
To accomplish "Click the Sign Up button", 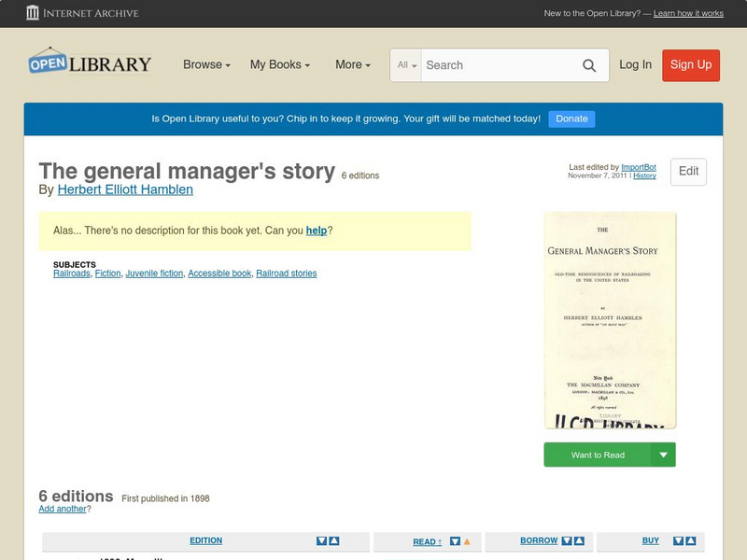I will click(691, 65).
